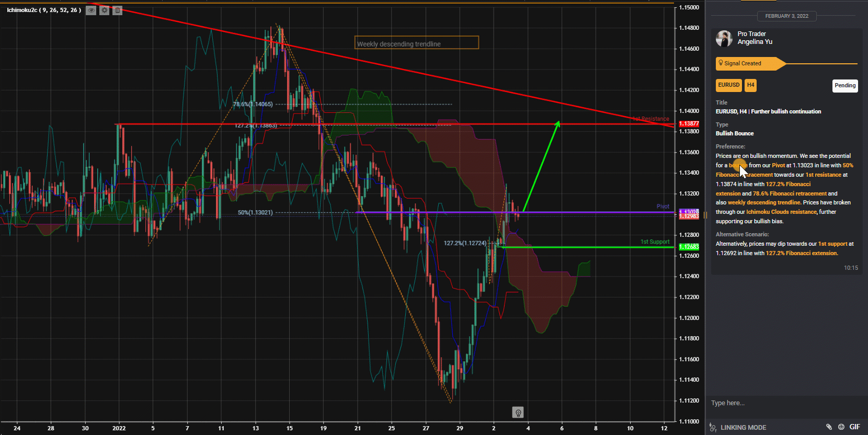Screen dimensions: 868x435
Task: Click the Pending status badge
Action: pos(845,86)
